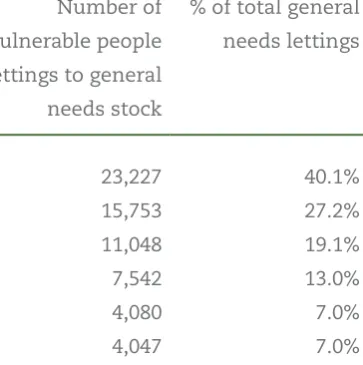Click the 40.1% percentage cell
Viewport: 363px width, 365px height.
pyautogui.click(x=332, y=177)
